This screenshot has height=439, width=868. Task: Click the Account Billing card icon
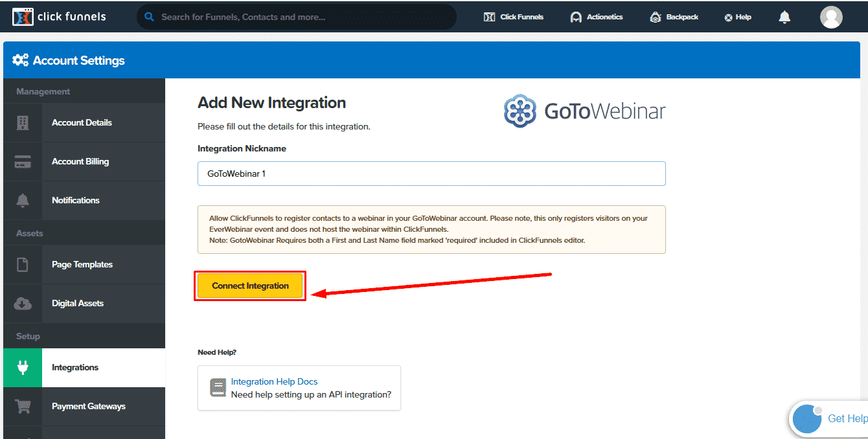[23, 161]
